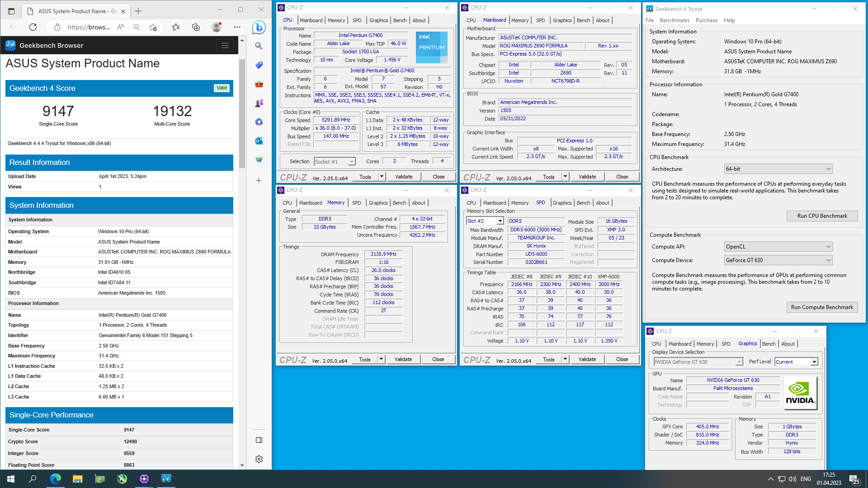
Task: Open the Benchmarks menu in Geekbench
Action: pos(675,20)
